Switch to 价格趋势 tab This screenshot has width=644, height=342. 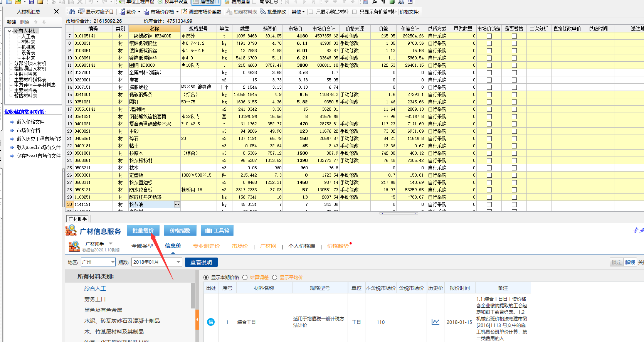coord(338,246)
